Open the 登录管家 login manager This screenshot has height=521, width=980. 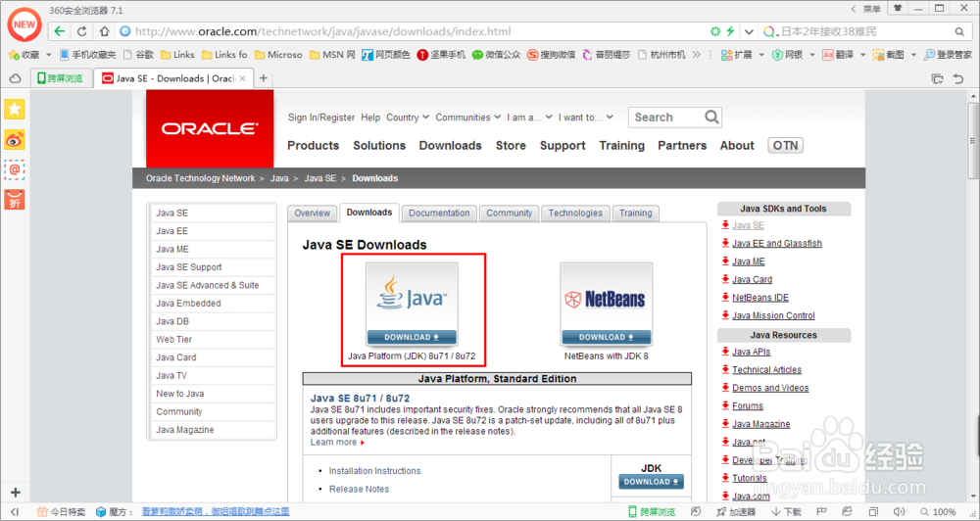(x=948, y=55)
